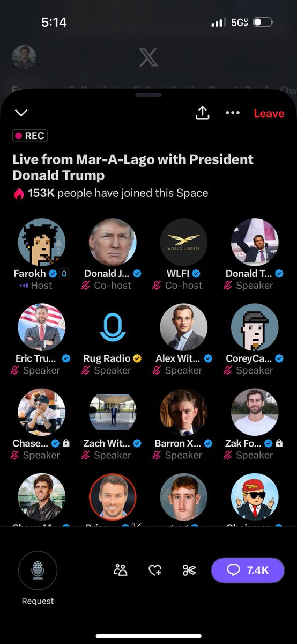The height and width of the screenshot is (644, 297).
Task: Select the WLFI co-host avatar
Action: (184, 242)
